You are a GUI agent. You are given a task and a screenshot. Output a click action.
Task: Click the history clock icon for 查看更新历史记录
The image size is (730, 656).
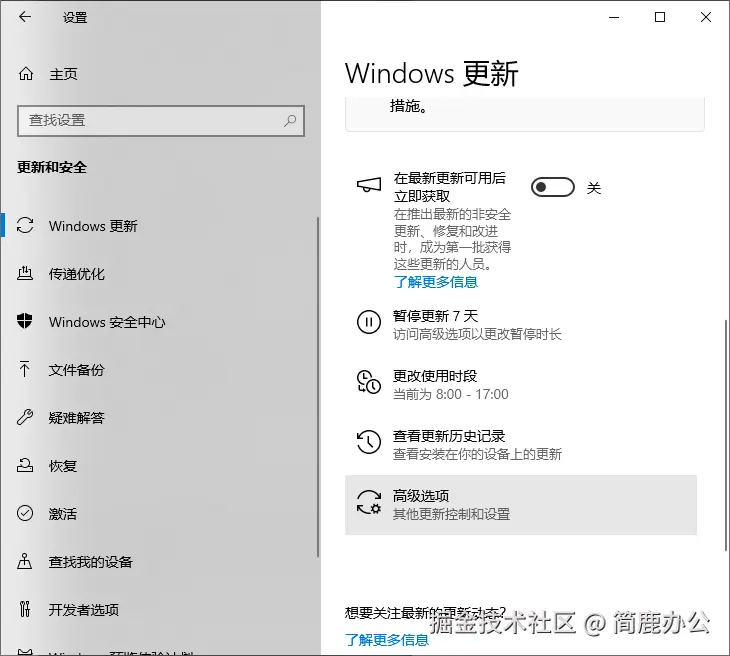[x=369, y=442]
